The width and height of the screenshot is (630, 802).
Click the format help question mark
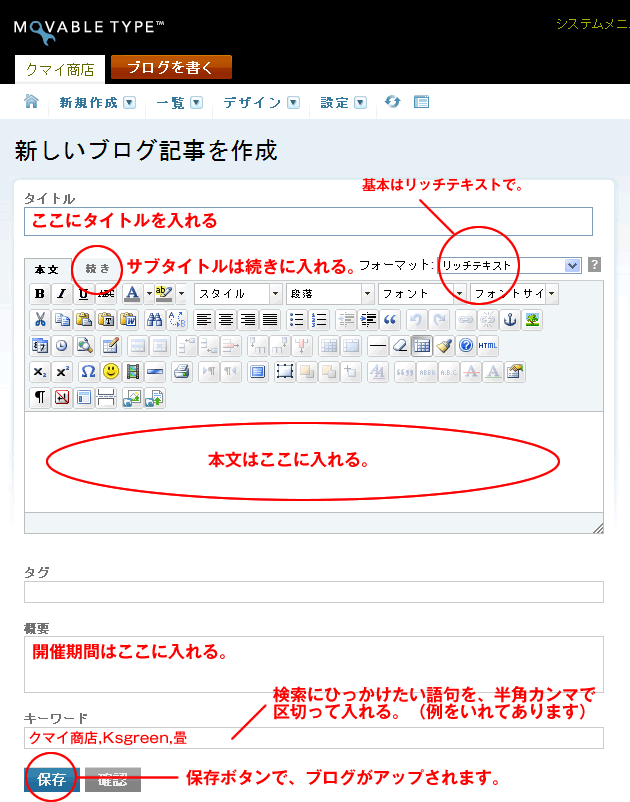click(x=594, y=265)
